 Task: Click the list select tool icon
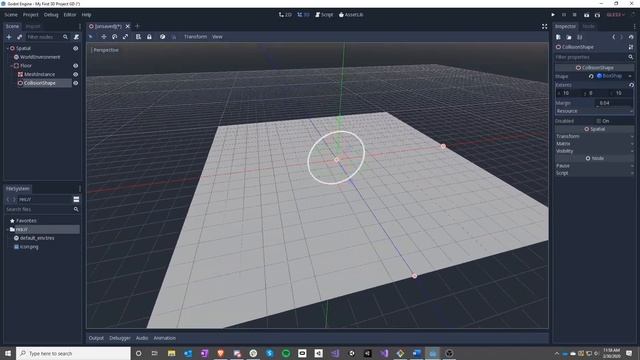point(138,37)
